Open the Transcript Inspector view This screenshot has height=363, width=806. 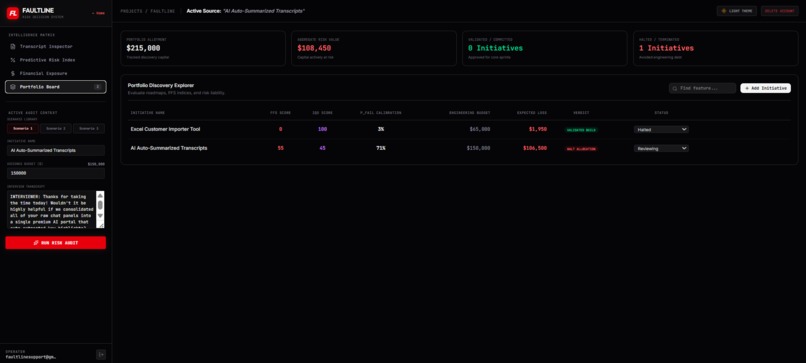point(56,46)
